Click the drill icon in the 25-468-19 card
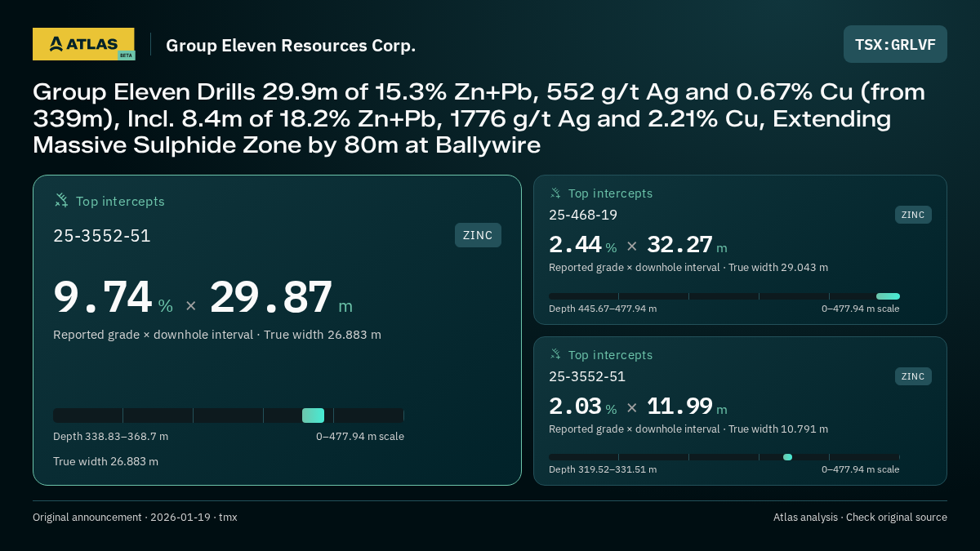Viewport: 980px width, 551px height. [555, 193]
